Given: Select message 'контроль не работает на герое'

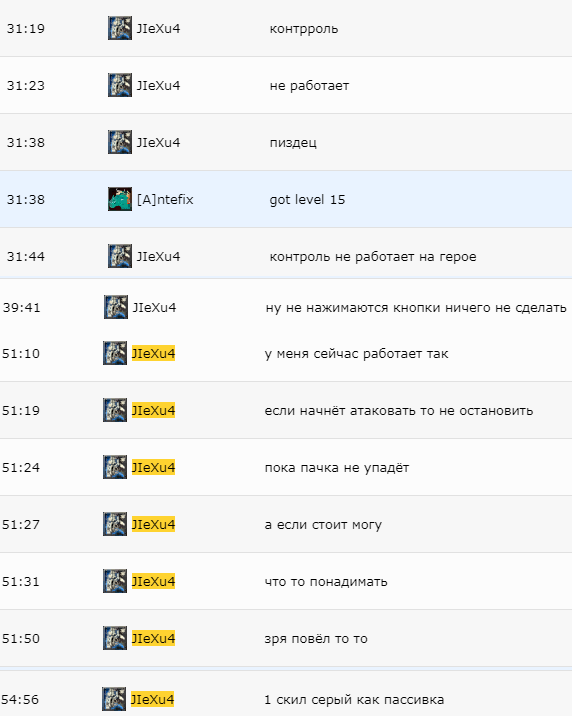Looking at the screenshot, I should pyautogui.click(x=373, y=257).
